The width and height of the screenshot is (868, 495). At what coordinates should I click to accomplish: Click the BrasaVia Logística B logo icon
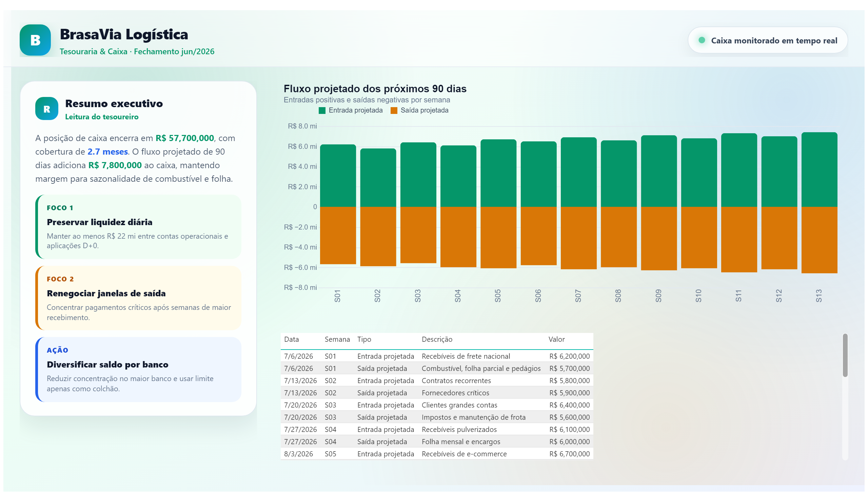click(35, 40)
